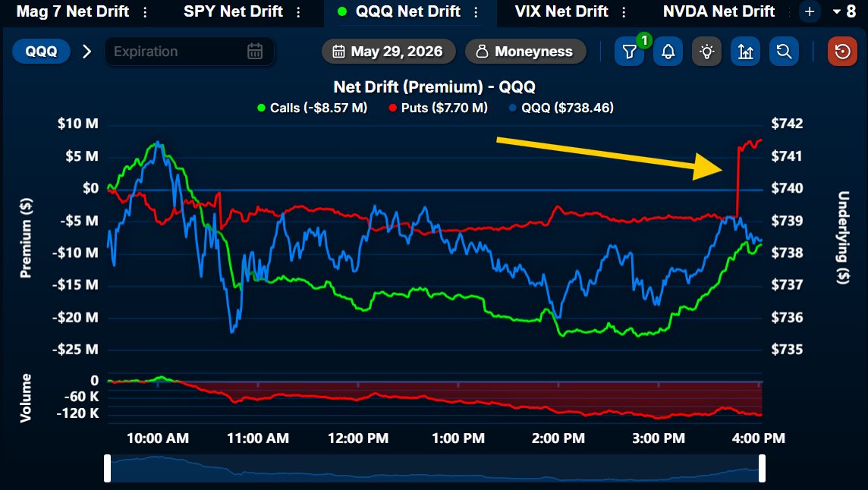Image resolution: width=868 pixels, height=490 pixels.
Task: Toggle Puts series in legend
Action: tap(438, 108)
